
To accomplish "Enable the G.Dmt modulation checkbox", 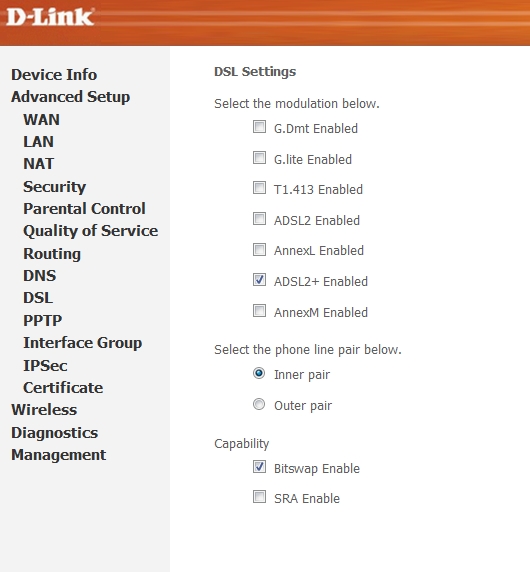I will (x=259, y=127).
